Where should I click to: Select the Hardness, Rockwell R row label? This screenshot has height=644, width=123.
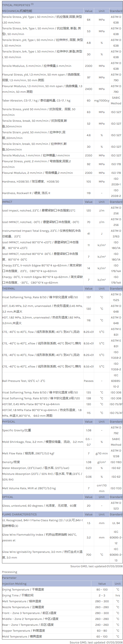tap(26, 193)
